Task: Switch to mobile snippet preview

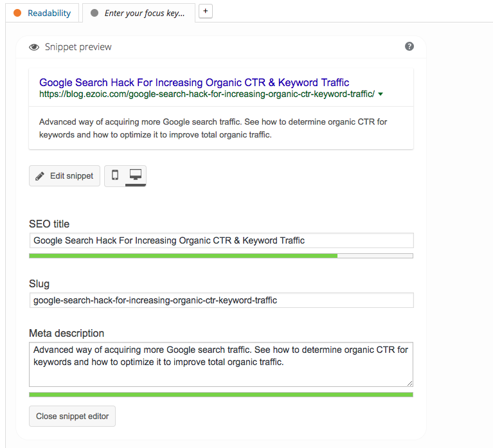Action: pyautogui.click(x=115, y=175)
